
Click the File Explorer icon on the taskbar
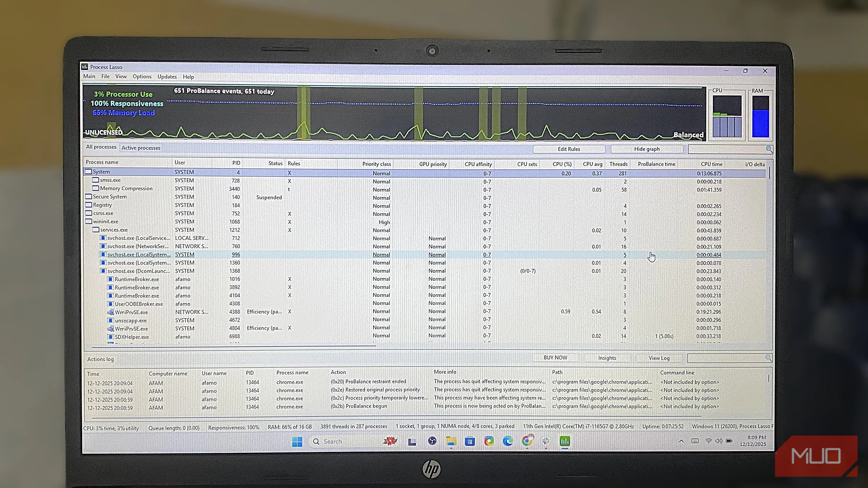click(x=451, y=441)
